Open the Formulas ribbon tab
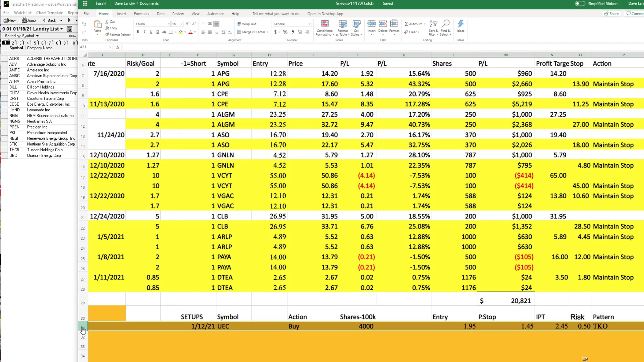Screen dimensions: 644x362 pyautogui.click(x=141, y=14)
